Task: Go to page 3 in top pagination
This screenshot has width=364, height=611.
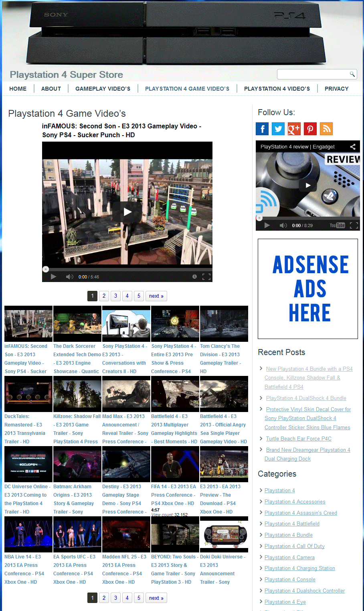Action: tap(115, 296)
